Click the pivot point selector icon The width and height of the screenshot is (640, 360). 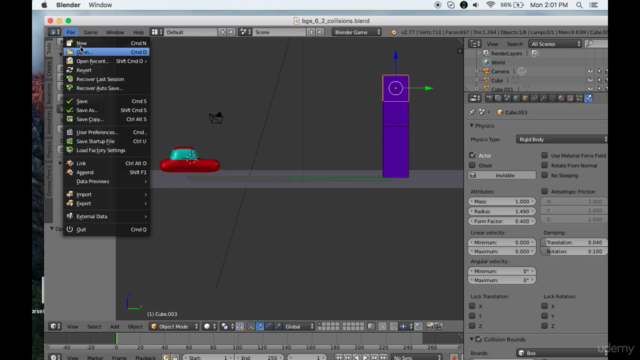coord(227,326)
